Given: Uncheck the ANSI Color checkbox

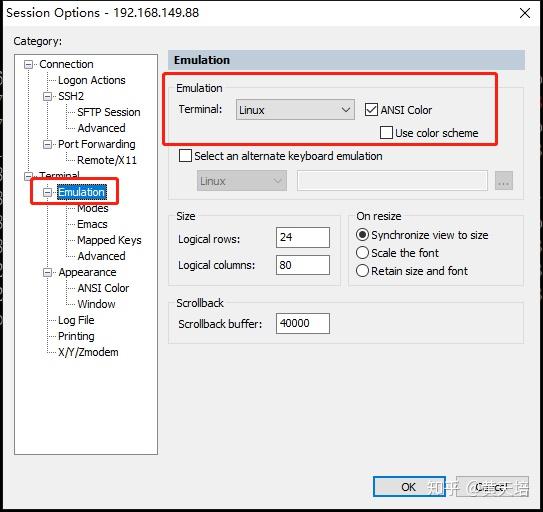Looking at the screenshot, I should 371,110.
